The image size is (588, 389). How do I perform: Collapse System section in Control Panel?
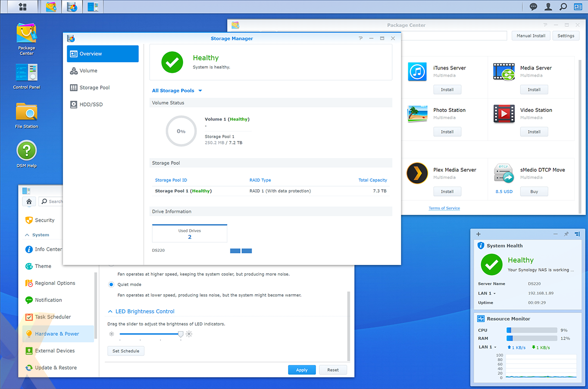(27, 235)
